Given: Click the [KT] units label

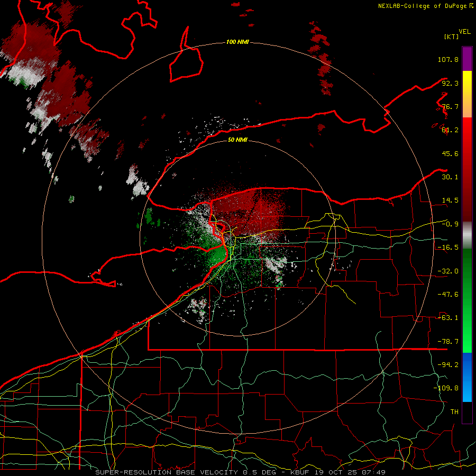Looking at the screenshot, I should coord(451,36).
